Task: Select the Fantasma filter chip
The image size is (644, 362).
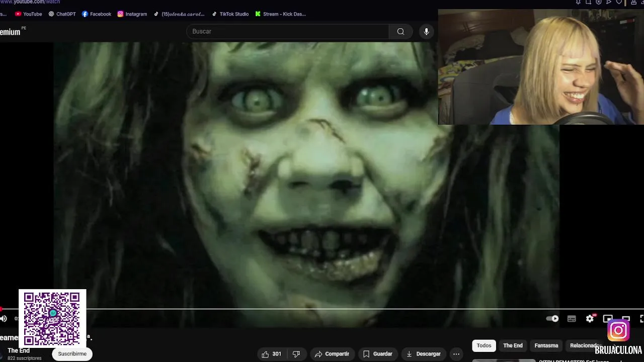Action: 546,345
